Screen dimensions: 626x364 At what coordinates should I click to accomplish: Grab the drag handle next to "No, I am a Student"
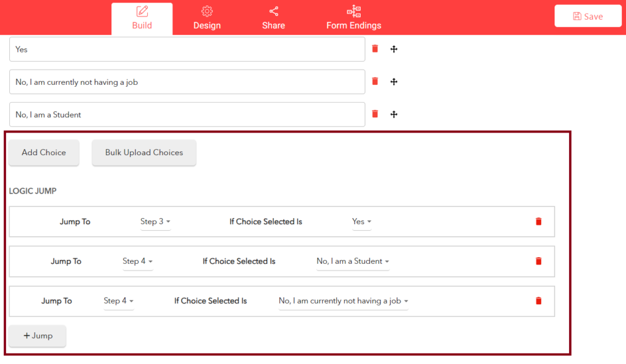click(x=394, y=114)
